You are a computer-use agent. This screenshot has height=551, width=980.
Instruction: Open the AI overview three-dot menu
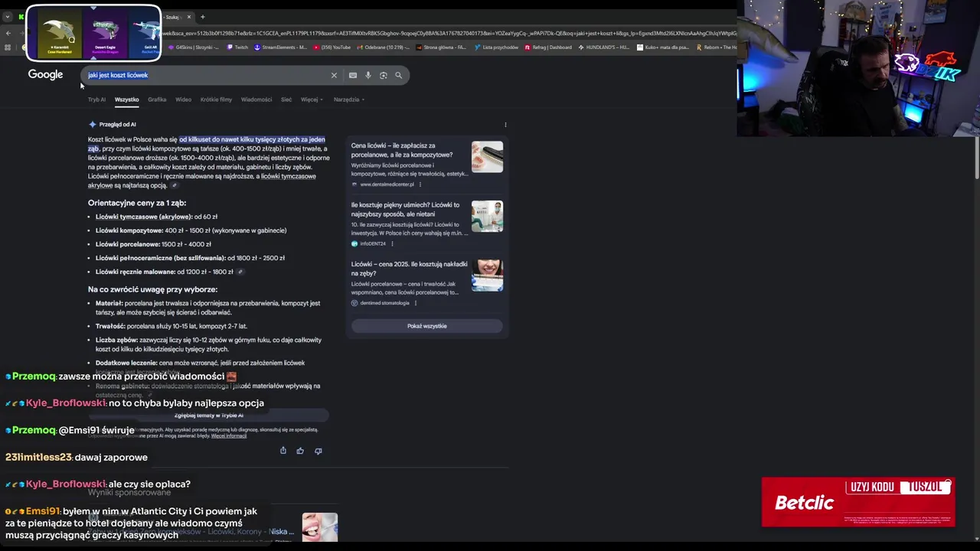click(x=505, y=124)
